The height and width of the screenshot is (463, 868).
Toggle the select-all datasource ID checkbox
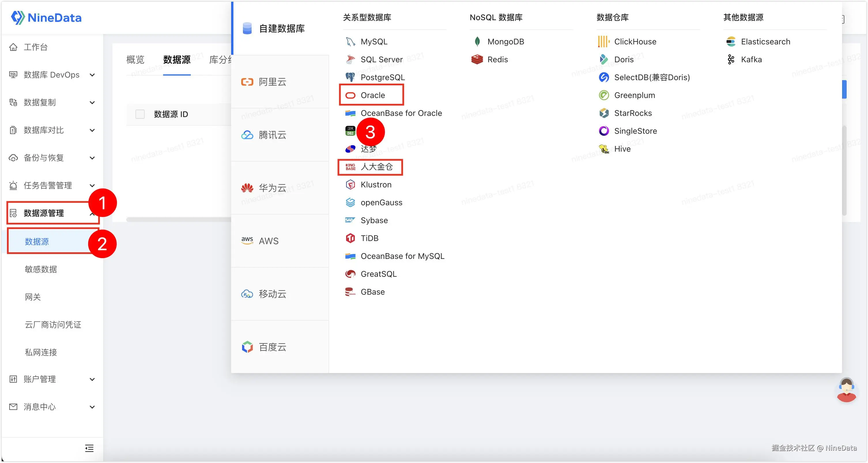[140, 114]
